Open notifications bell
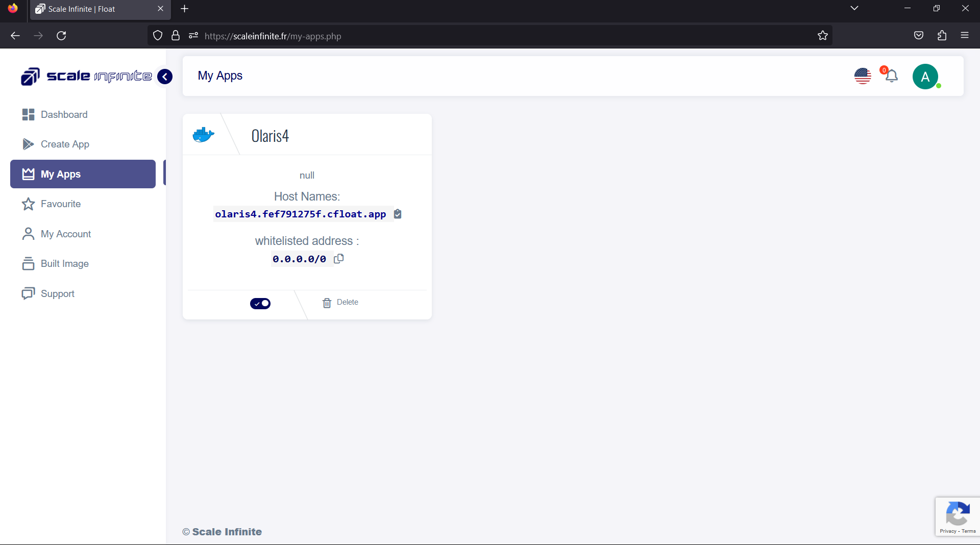This screenshot has height=545, width=980. pos(891,77)
